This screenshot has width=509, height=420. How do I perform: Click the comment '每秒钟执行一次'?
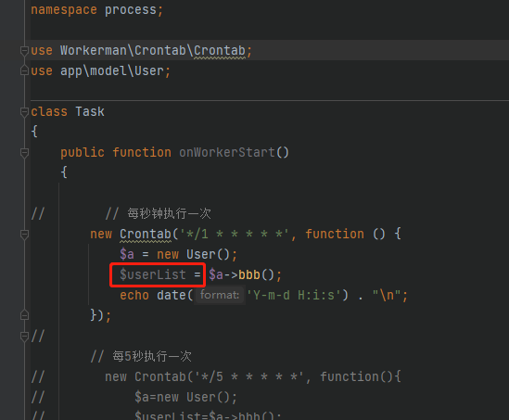pos(169,214)
